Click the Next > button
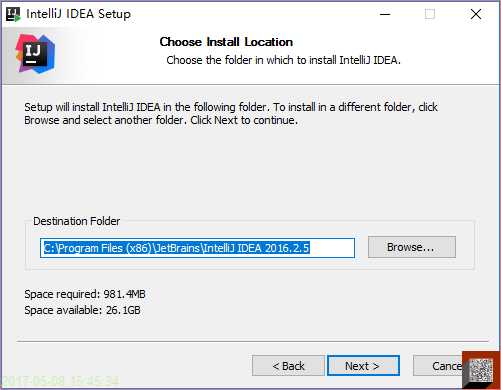 point(363,366)
